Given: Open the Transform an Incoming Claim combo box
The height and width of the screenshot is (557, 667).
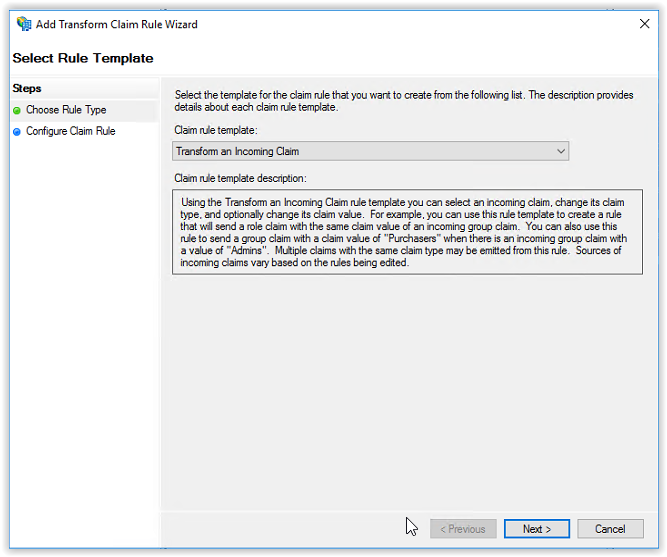Looking at the screenshot, I should pyautogui.click(x=371, y=151).
